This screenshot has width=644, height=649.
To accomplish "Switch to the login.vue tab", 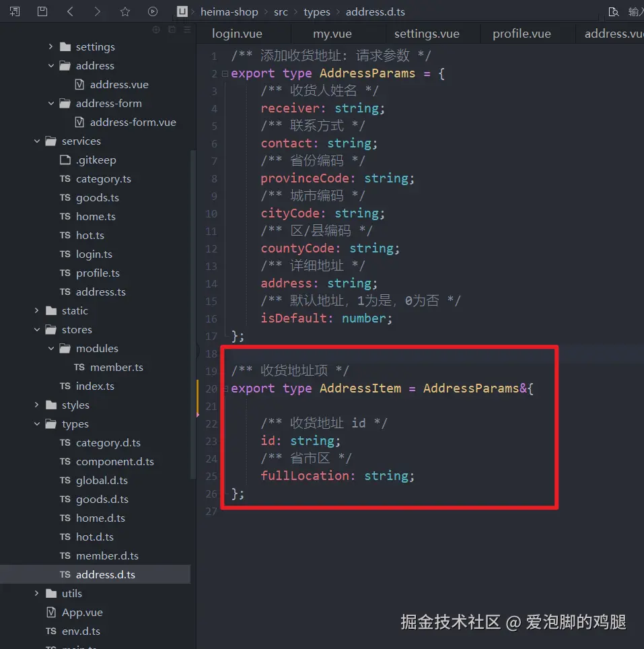I will [237, 34].
